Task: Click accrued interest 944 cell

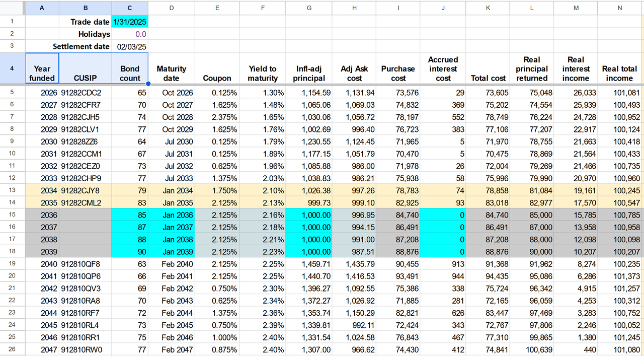Action: tap(443, 276)
